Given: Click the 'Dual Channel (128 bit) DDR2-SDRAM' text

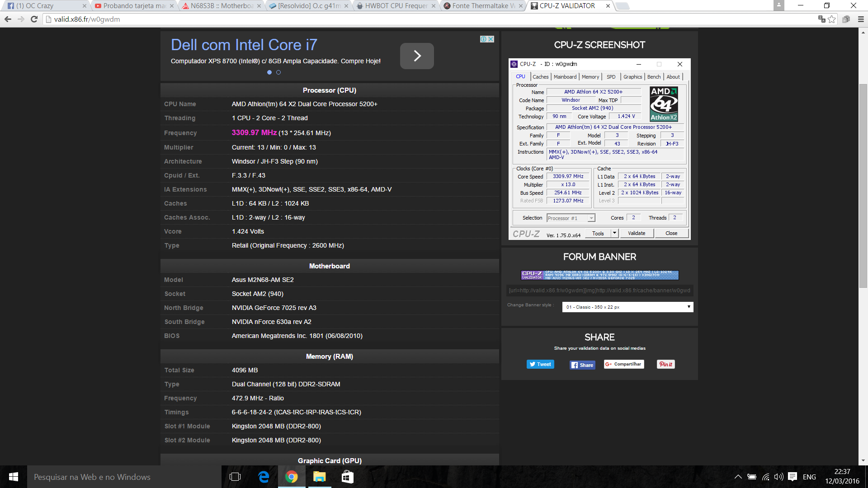Looking at the screenshot, I should pos(286,384).
